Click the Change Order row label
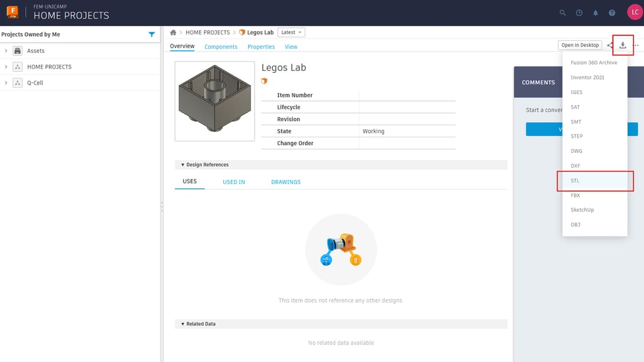The height and width of the screenshot is (362, 644). (x=295, y=143)
